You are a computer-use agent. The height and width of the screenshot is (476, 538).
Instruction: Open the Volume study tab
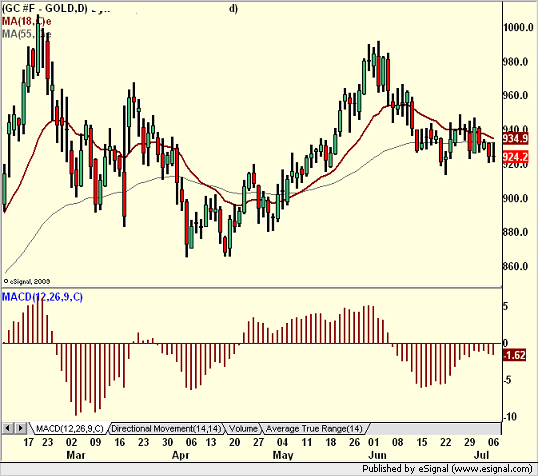tap(243, 429)
